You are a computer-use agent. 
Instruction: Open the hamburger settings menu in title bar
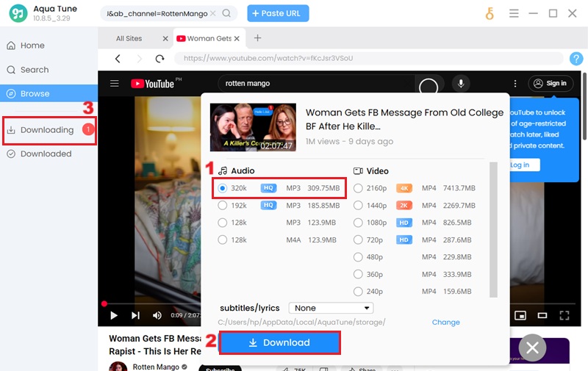pyautogui.click(x=514, y=13)
